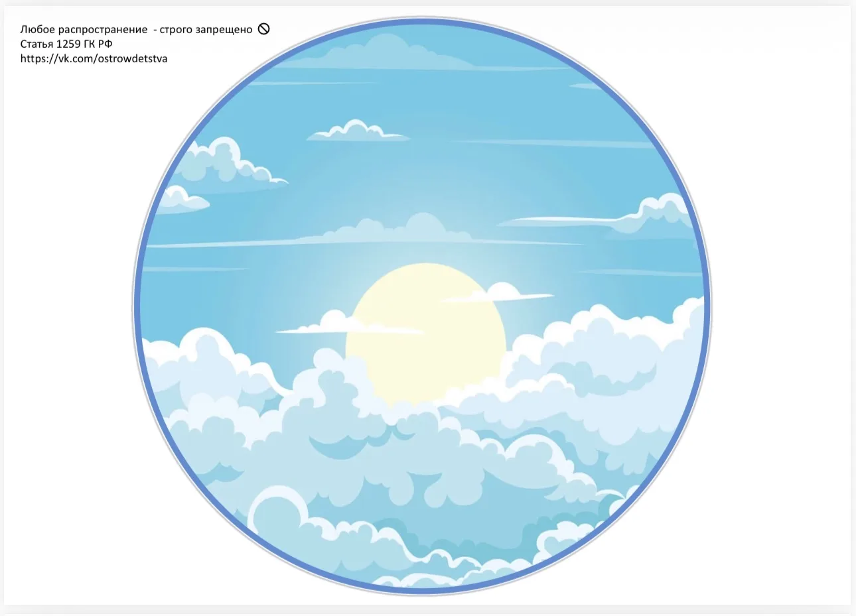Select the 'Любое распространение' warning text

84,30
